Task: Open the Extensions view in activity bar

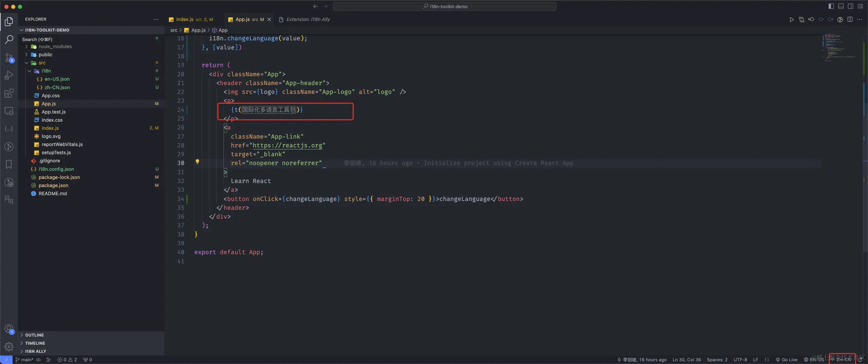Action: pos(9,93)
